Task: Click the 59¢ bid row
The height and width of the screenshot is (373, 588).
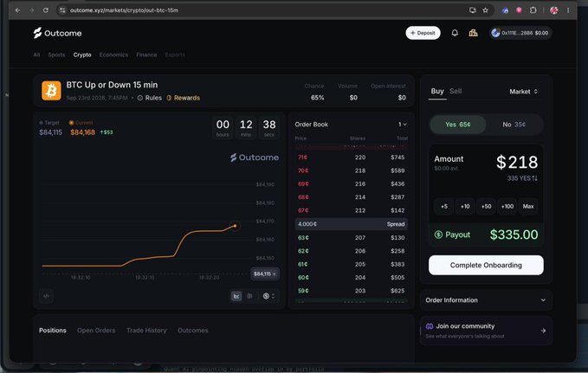Action: [351, 291]
